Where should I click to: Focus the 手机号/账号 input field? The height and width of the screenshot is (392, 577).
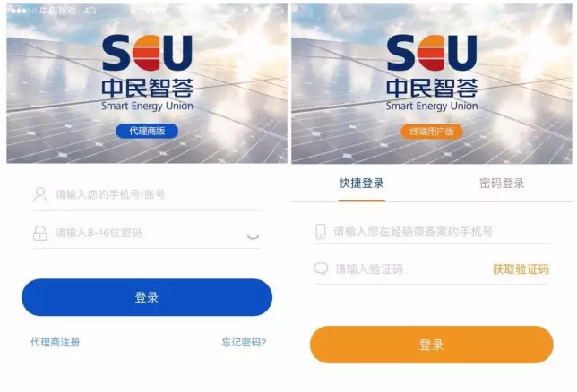click(147, 194)
